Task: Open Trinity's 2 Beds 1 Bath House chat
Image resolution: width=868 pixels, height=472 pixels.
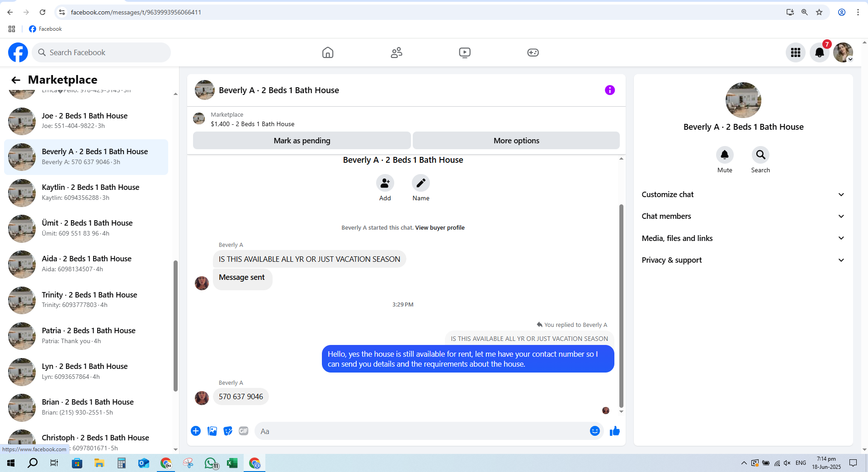Action: (x=86, y=300)
